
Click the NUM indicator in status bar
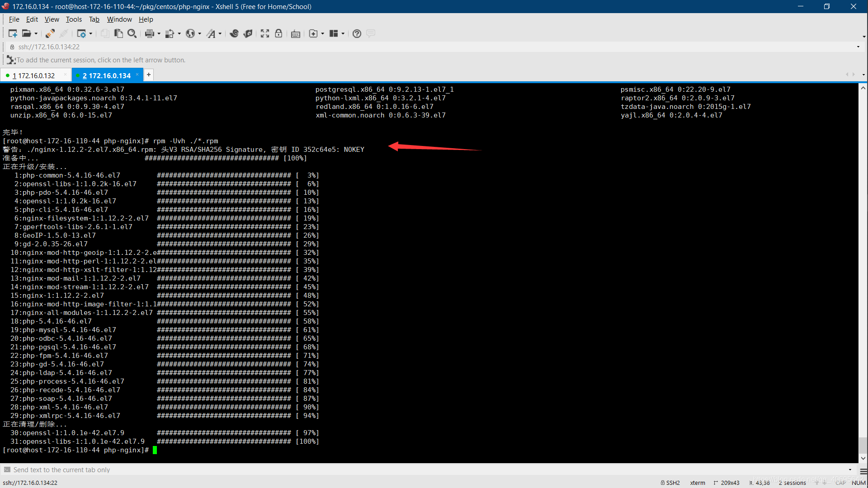[x=859, y=483]
